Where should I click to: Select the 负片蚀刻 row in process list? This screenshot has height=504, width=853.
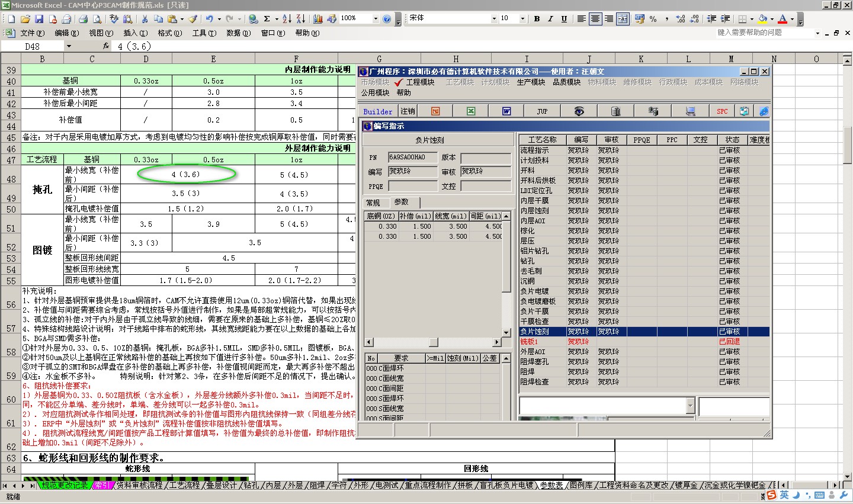644,332
